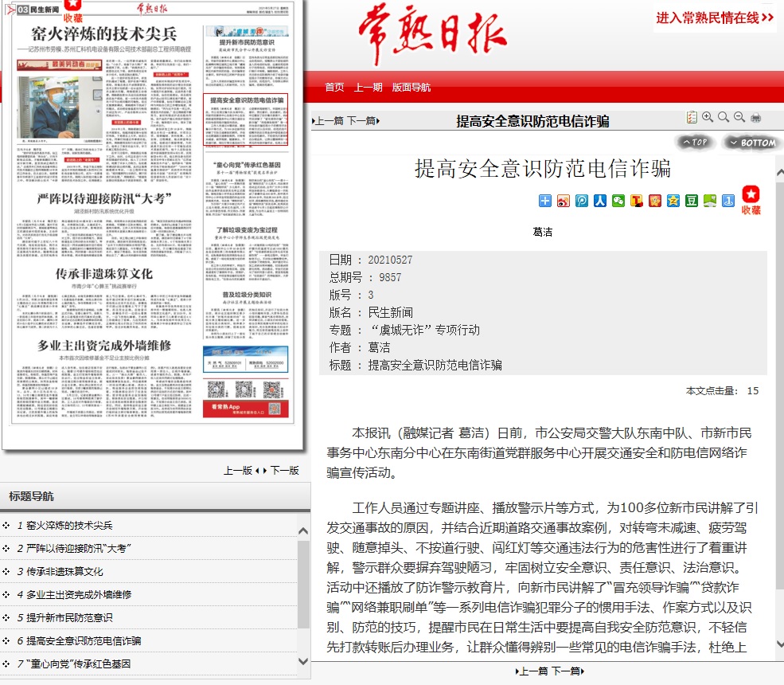Image resolution: width=784 pixels, height=685 pixels.
Task: Share article to Douban
Action: (692, 201)
